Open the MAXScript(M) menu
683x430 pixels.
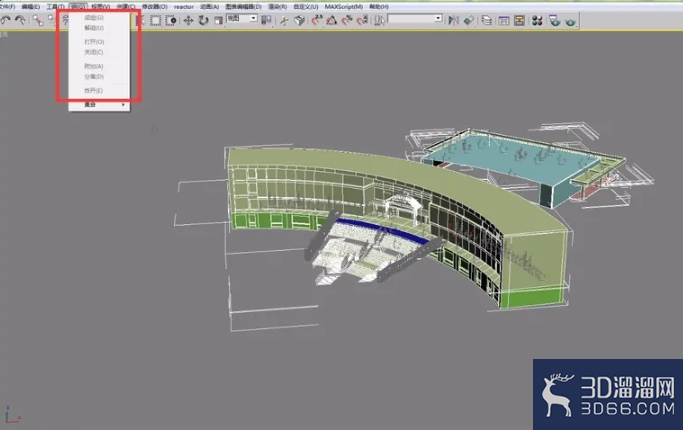pos(344,7)
